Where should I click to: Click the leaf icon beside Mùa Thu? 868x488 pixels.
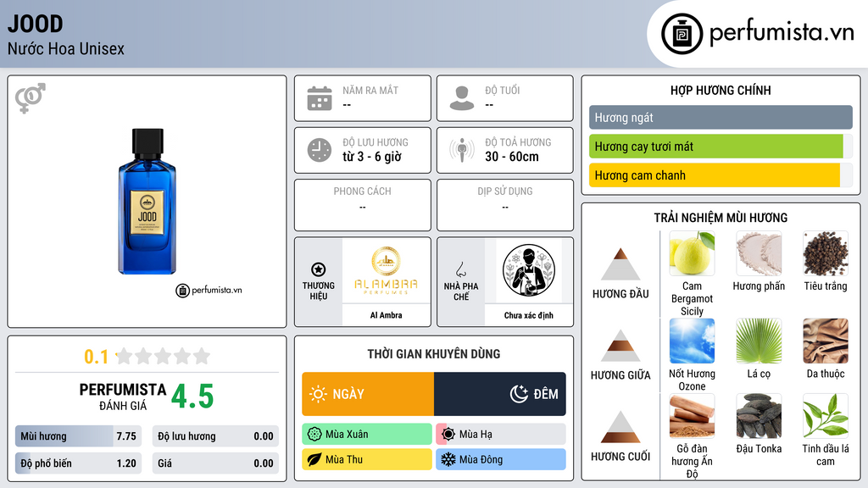click(x=314, y=459)
